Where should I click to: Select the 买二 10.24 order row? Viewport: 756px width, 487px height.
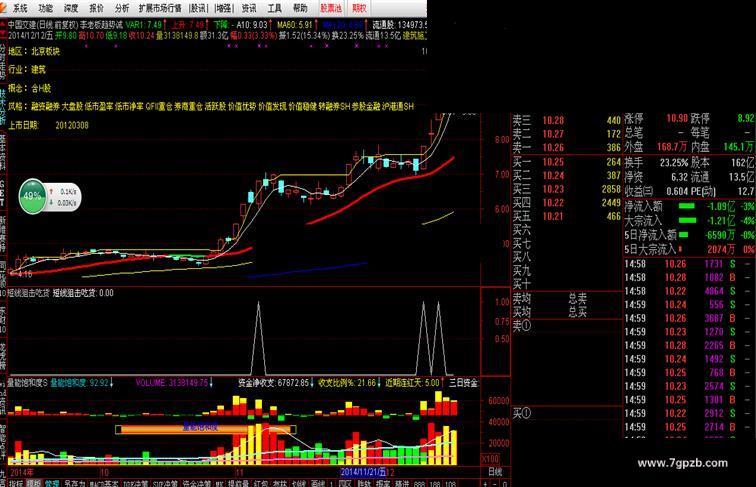567,176
